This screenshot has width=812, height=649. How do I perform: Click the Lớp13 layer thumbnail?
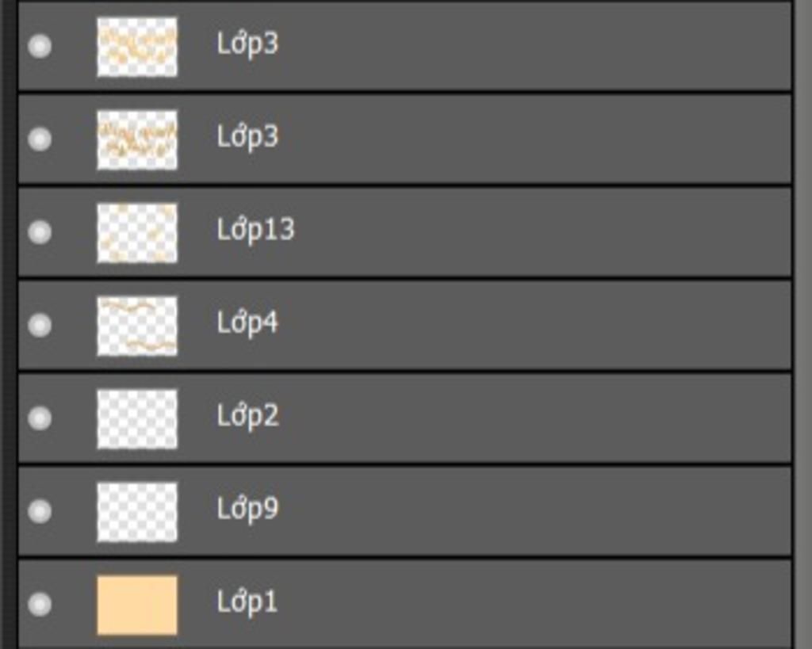[x=137, y=233]
